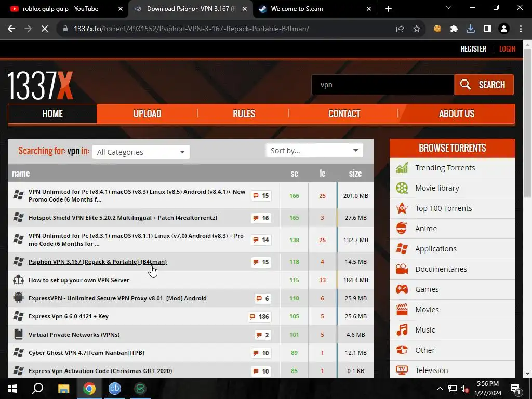The image size is (532, 399).
Task: Click the Documentaries camera icon
Action: coord(402,269)
